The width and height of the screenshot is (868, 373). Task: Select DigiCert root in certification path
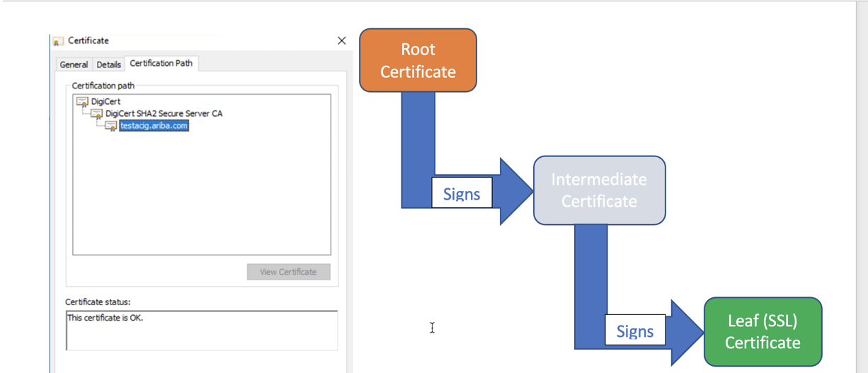105,101
